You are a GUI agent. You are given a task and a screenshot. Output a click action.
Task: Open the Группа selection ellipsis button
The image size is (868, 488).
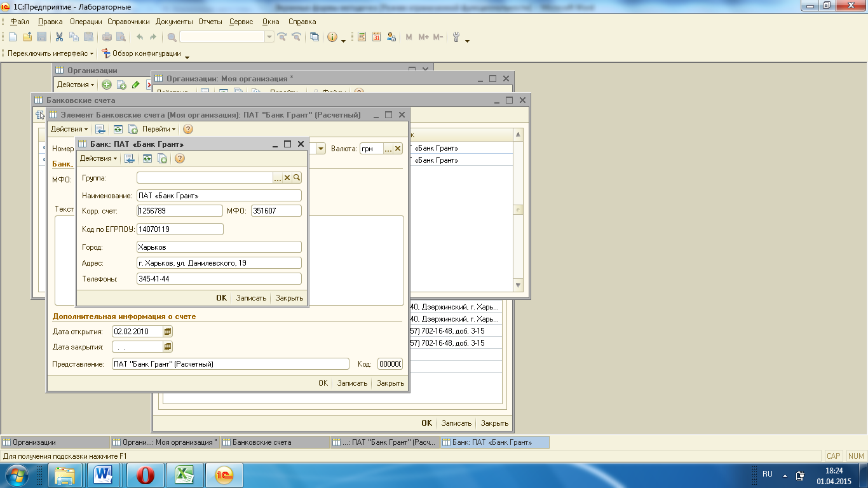pyautogui.click(x=278, y=178)
